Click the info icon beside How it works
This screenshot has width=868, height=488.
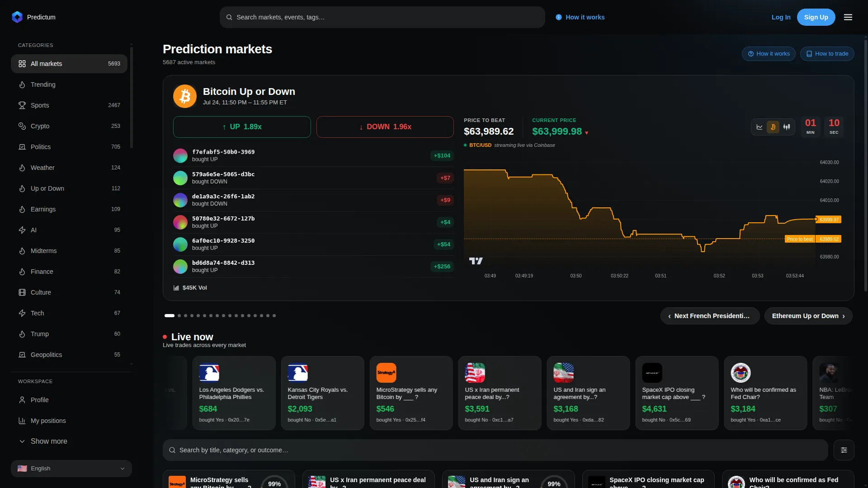click(x=559, y=17)
